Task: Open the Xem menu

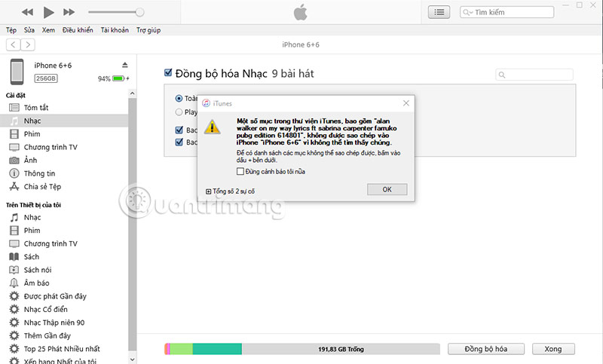Action: click(x=48, y=30)
